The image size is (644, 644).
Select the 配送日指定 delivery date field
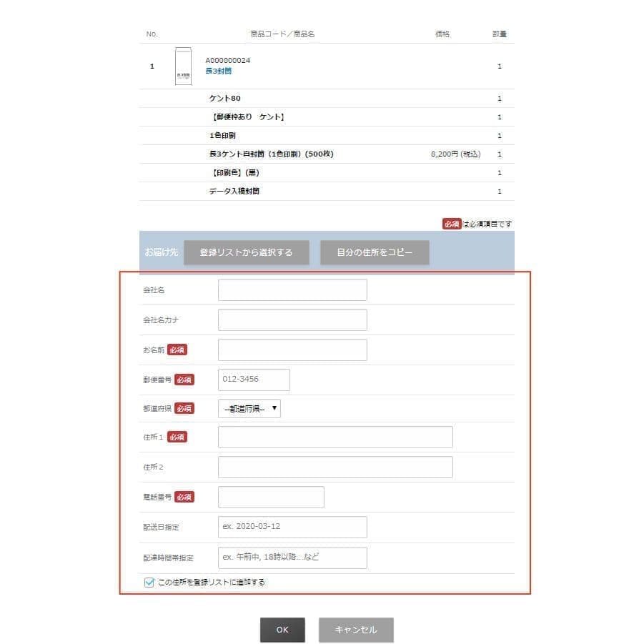coord(292,527)
